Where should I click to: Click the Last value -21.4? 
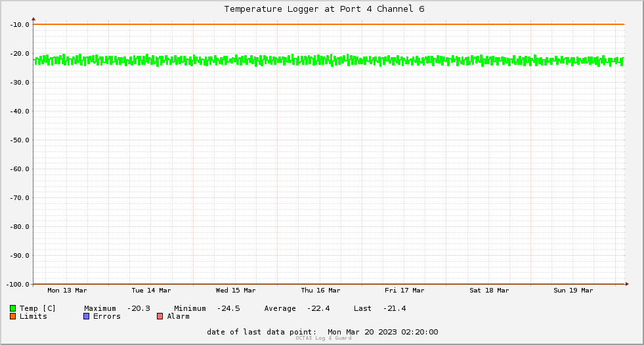click(x=395, y=308)
